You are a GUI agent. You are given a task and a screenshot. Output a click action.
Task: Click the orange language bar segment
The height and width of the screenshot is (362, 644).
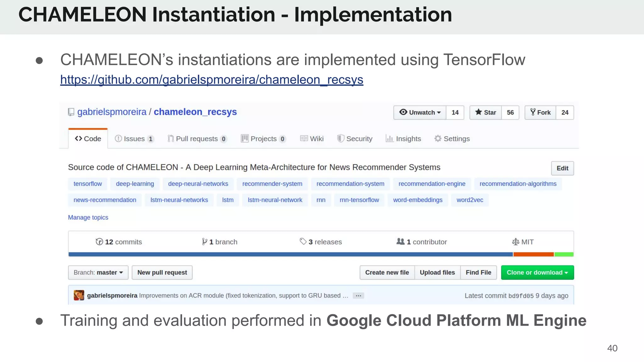pyautogui.click(x=534, y=254)
